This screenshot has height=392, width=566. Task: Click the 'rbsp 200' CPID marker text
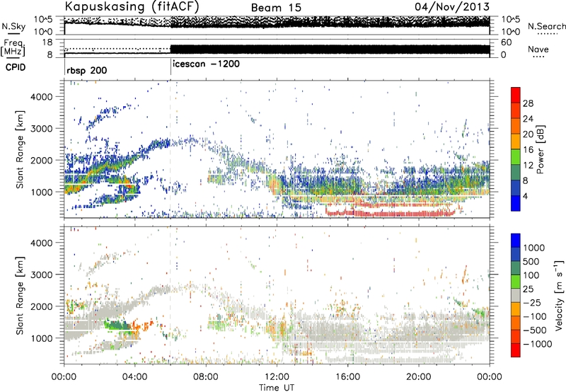click(86, 70)
